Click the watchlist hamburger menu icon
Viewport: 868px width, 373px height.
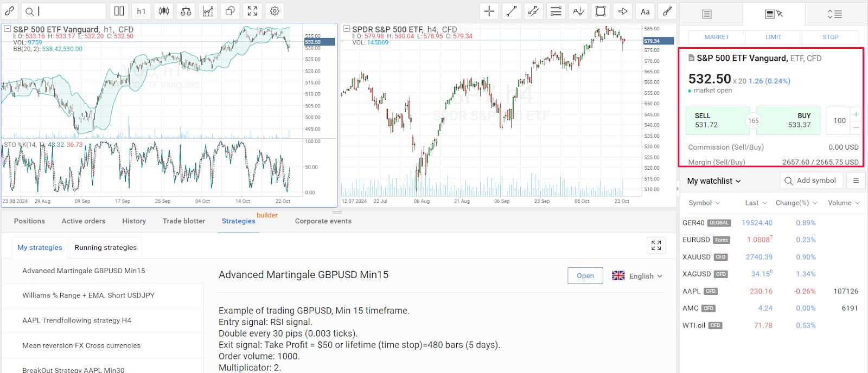856,181
